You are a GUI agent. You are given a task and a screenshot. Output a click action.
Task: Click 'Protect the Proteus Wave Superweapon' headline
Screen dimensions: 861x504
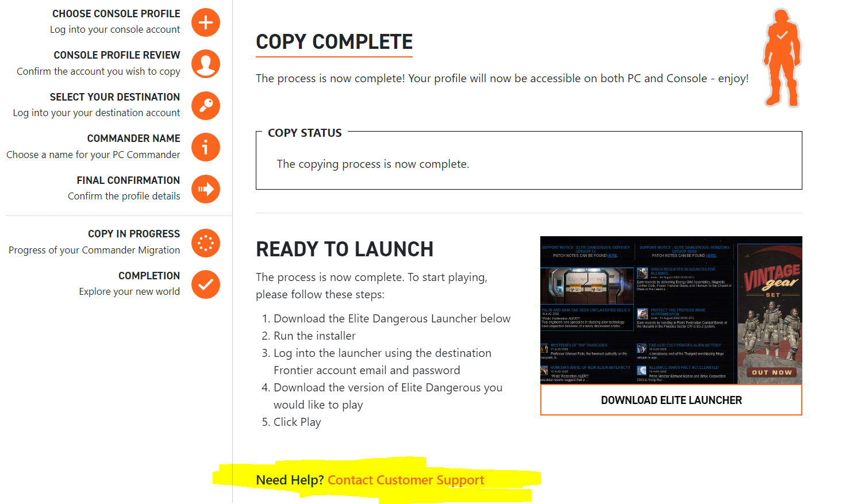pyautogui.click(x=678, y=312)
